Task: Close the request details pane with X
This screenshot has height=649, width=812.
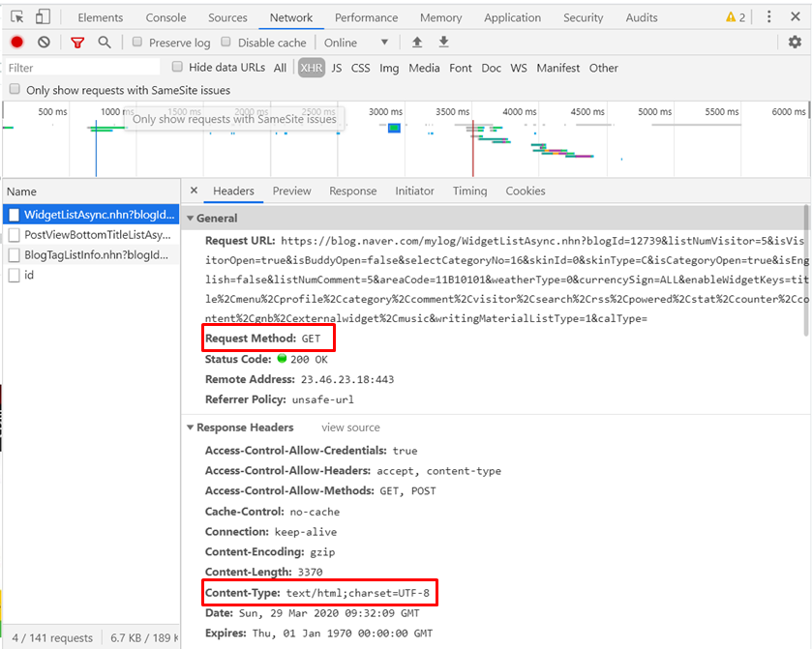Action: tap(194, 191)
